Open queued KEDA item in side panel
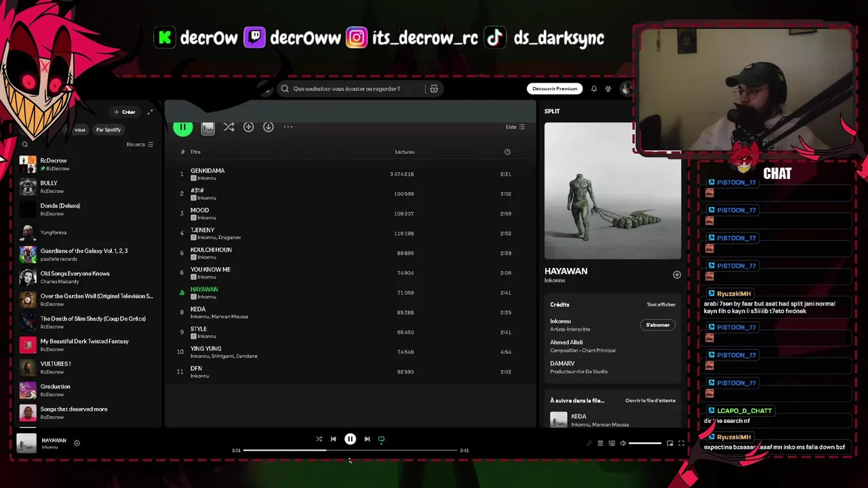The height and width of the screenshot is (488, 868). point(612,420)
